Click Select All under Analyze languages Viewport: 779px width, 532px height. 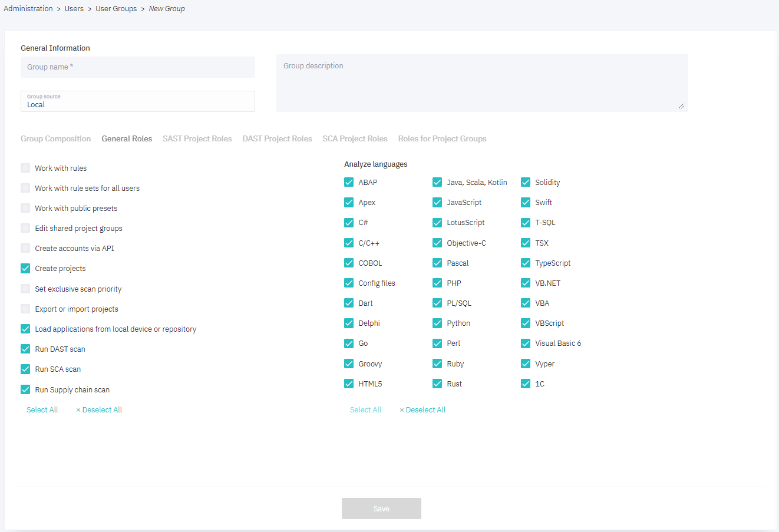(x=365, y=409)
